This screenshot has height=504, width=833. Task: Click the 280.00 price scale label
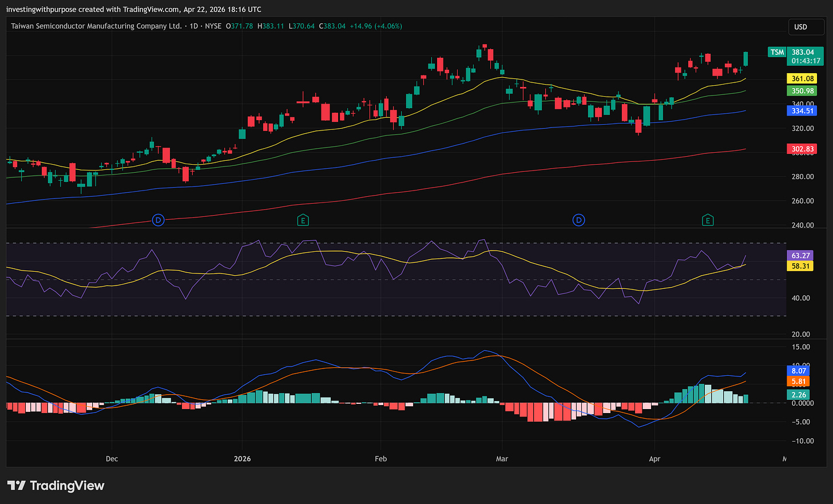(803, 177)
